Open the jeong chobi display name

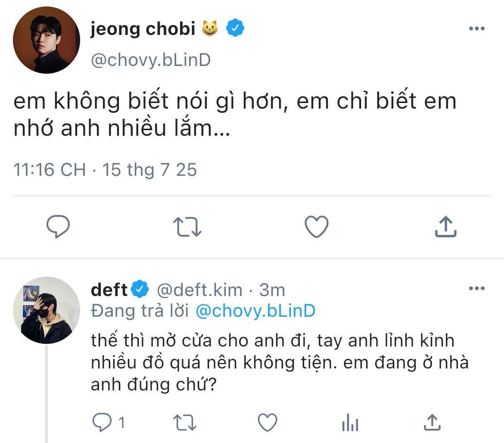click(142, 29)
